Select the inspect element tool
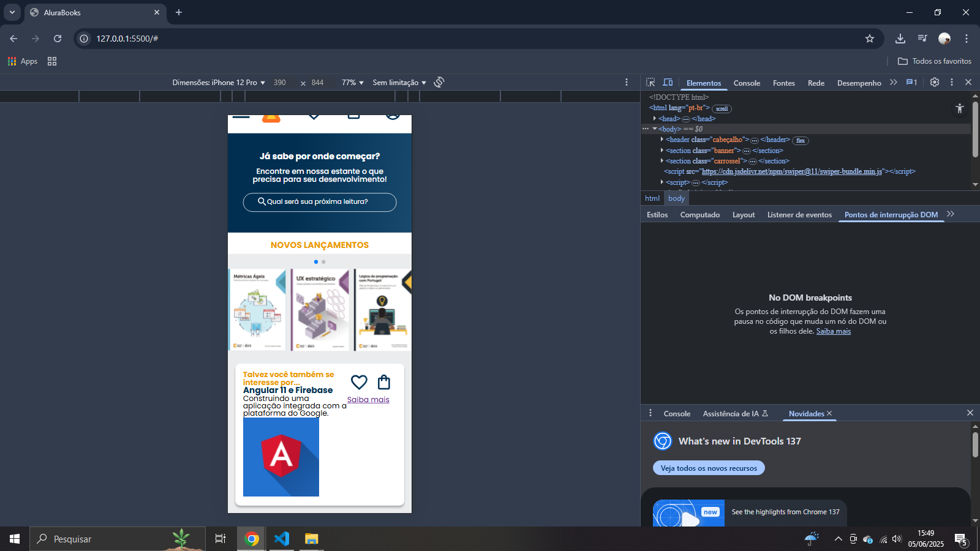 click(x=650, y=82)
